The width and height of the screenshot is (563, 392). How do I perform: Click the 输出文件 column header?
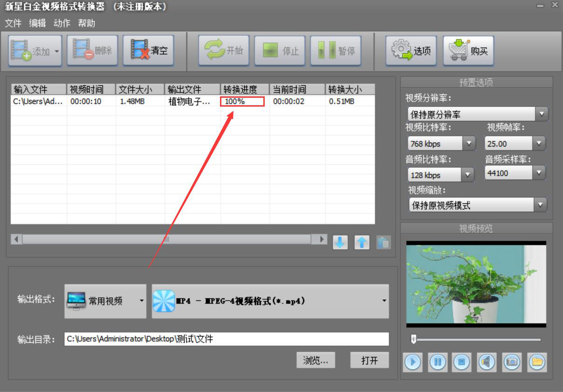click(x=192, y=89)
